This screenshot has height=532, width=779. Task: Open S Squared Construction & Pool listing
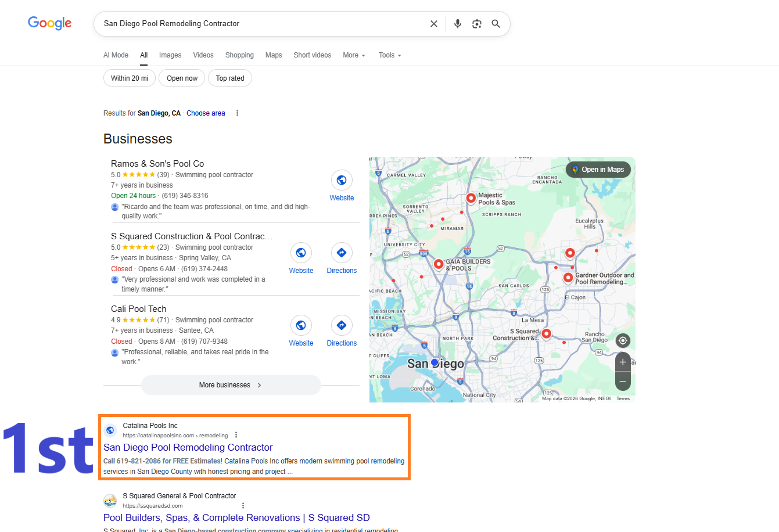click(x=192, y=236)
